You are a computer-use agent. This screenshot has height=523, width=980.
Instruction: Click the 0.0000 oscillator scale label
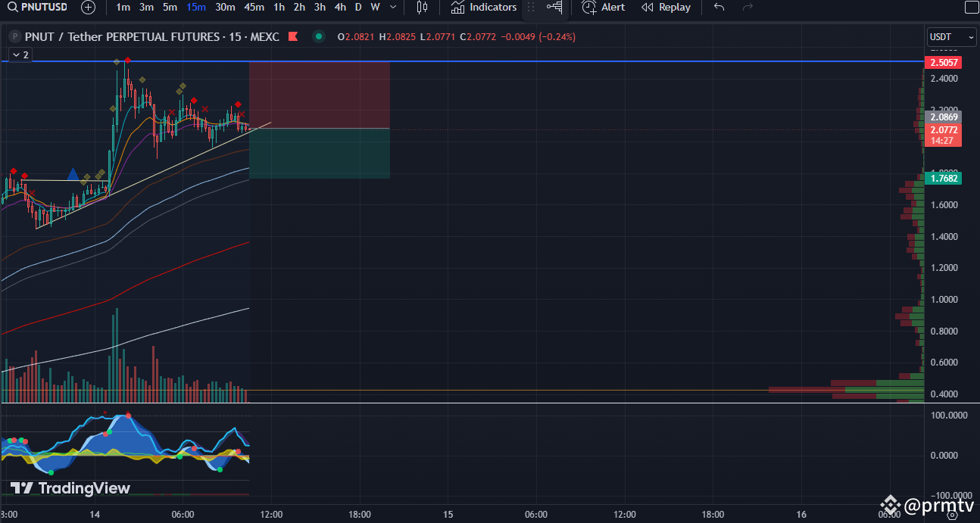(943, 455)
